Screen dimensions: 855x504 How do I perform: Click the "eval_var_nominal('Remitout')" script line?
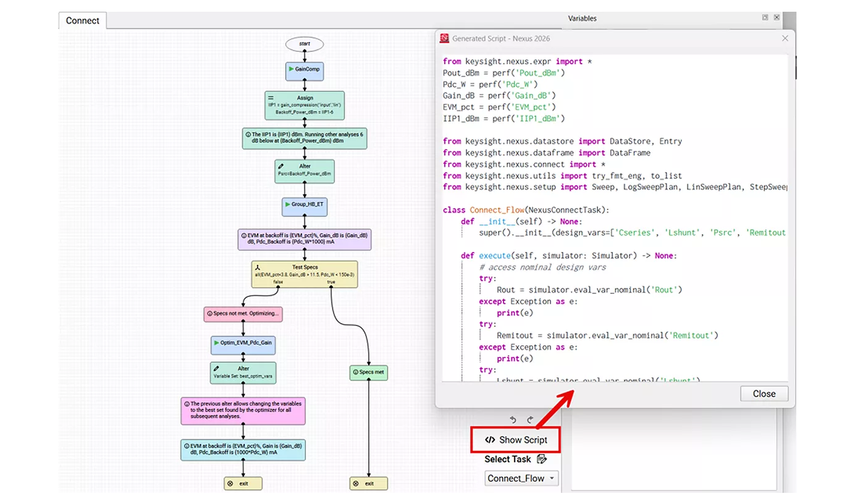coord(607,335)
